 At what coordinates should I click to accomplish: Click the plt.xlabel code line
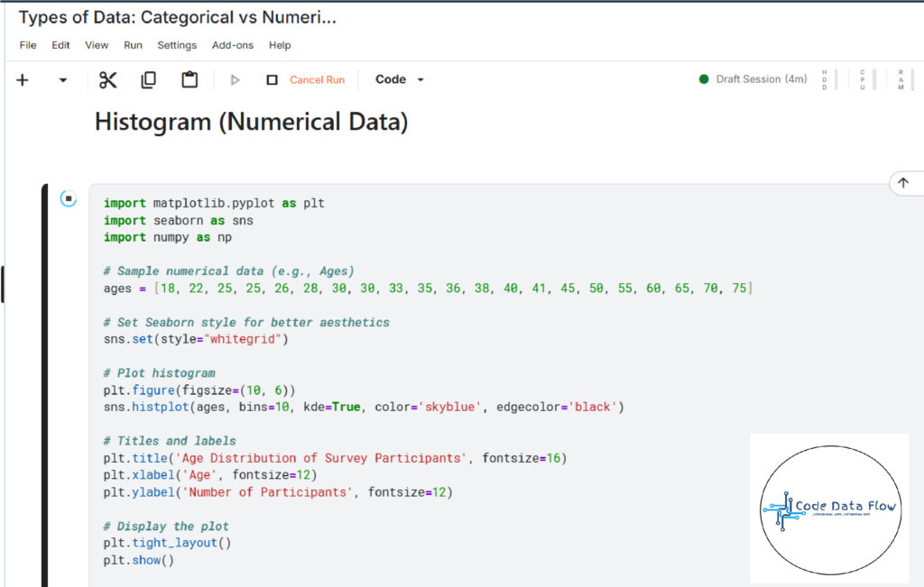point(210,474)
